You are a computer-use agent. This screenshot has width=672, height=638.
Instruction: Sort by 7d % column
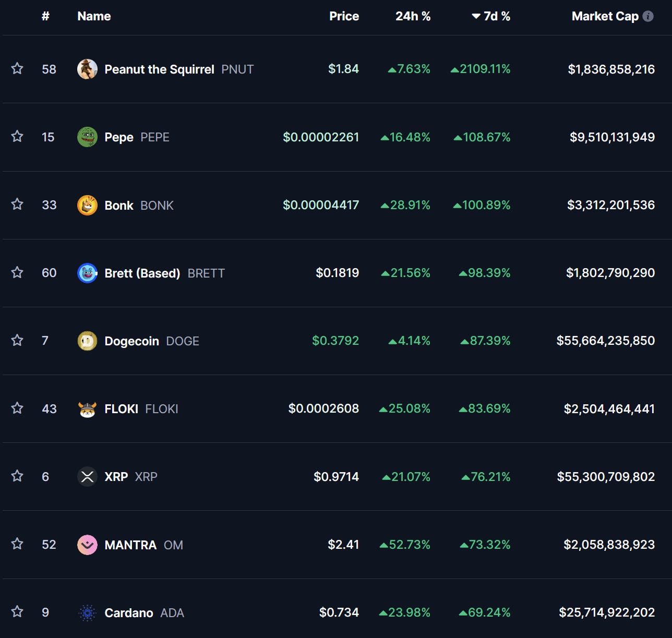(491, 16)
